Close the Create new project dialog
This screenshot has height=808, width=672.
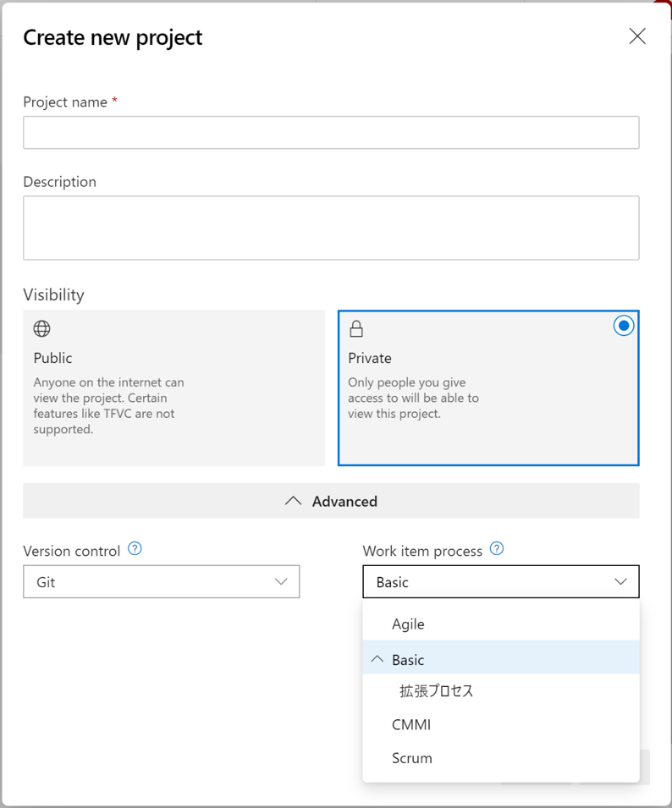pyautogui.click(x=636, y=36)
